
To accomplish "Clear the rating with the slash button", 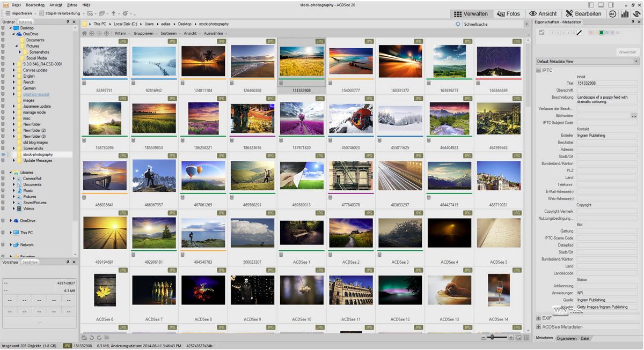I will [580, 33].
